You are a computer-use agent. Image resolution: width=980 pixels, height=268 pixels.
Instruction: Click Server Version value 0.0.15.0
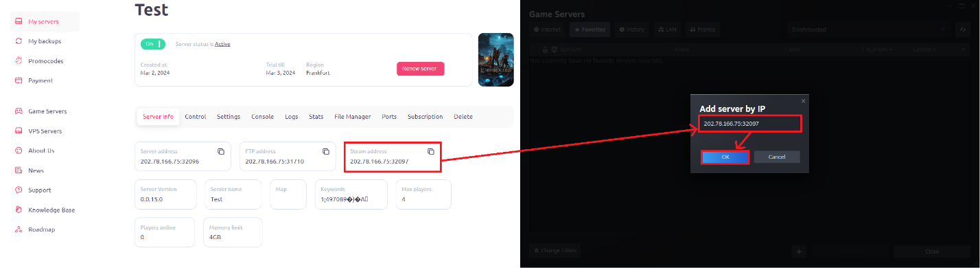[x=152, y=199]
